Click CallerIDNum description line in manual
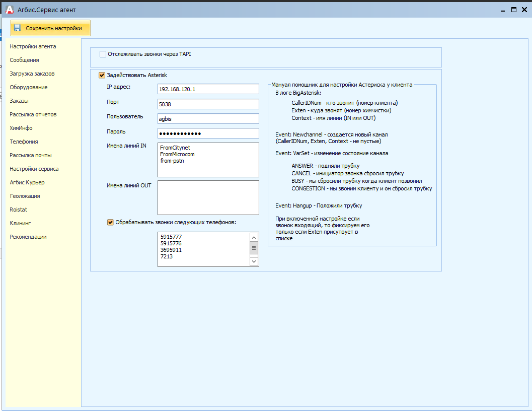This screenshot has height=411, width=532. click(344, 103)
